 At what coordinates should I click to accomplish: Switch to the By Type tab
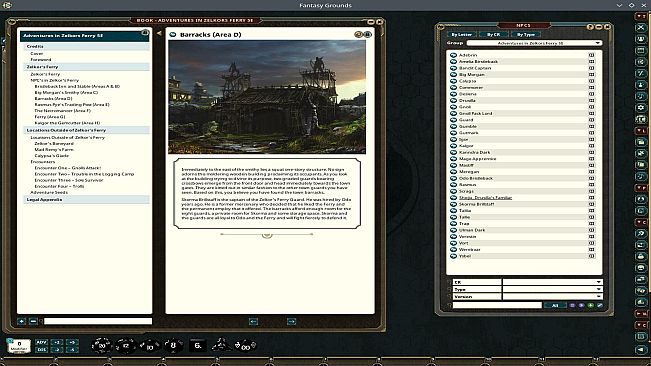click(x=526, y=35)
